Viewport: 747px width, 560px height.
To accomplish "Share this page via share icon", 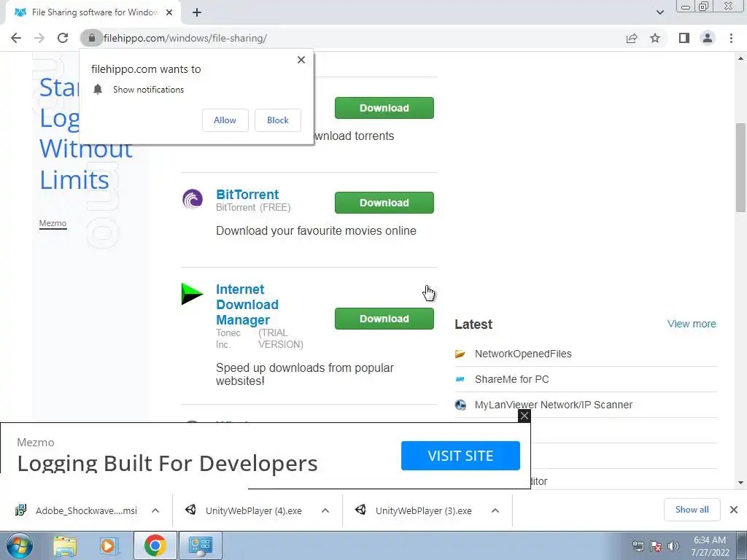I will 632,38.
